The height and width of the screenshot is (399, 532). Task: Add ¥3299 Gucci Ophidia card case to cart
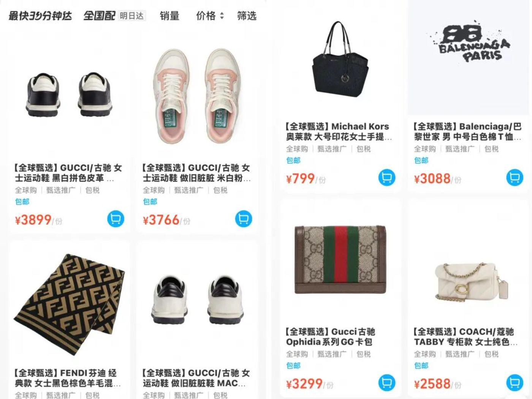pos(387,383)
